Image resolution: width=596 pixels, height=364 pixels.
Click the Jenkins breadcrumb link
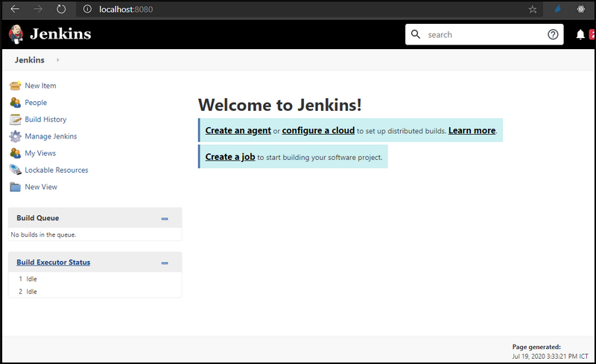point(30,60)
